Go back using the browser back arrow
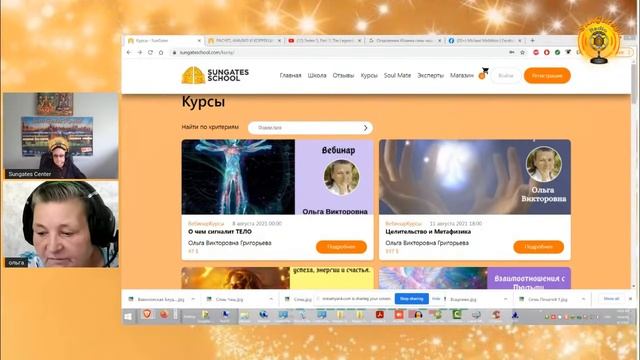Screen dimensions: 640x360 click(129, 52)
